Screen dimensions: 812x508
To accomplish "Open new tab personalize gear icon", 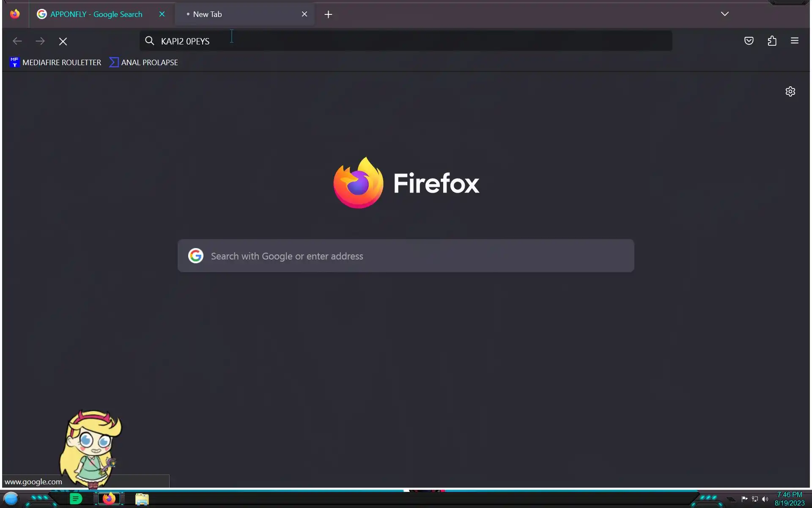I will coord(790,91).
